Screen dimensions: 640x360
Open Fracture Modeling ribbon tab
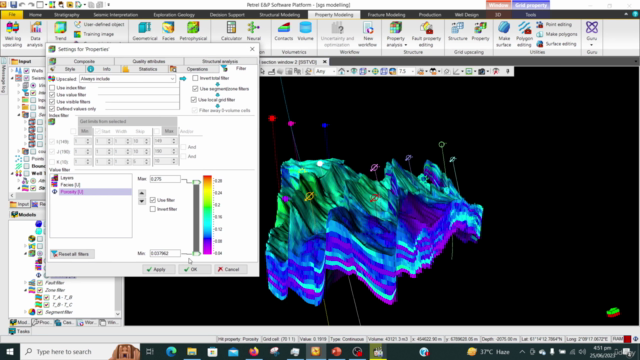click(386, 15)
